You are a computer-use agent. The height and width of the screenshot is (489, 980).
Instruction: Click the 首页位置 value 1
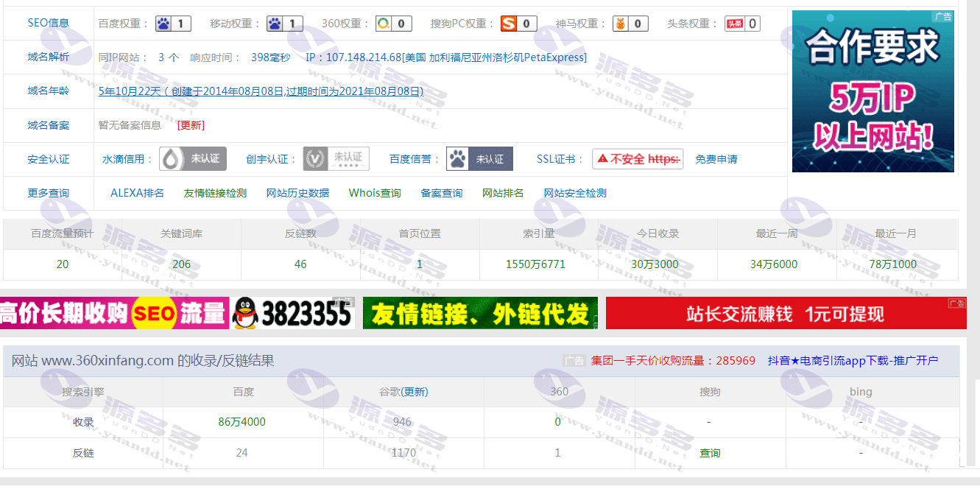[420, 264]
